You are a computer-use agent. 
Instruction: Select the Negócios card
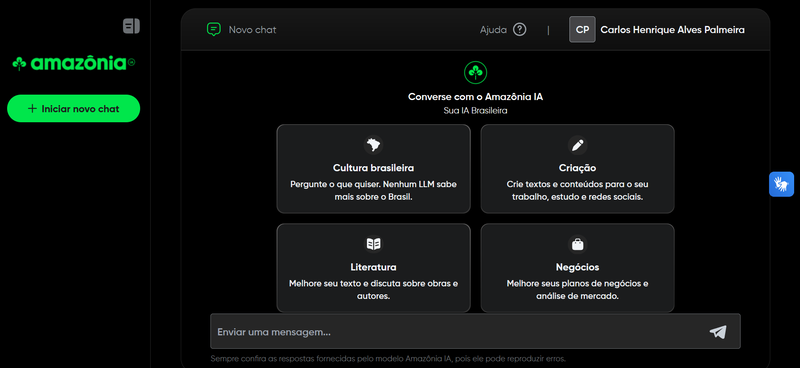(x=578, y=267)
